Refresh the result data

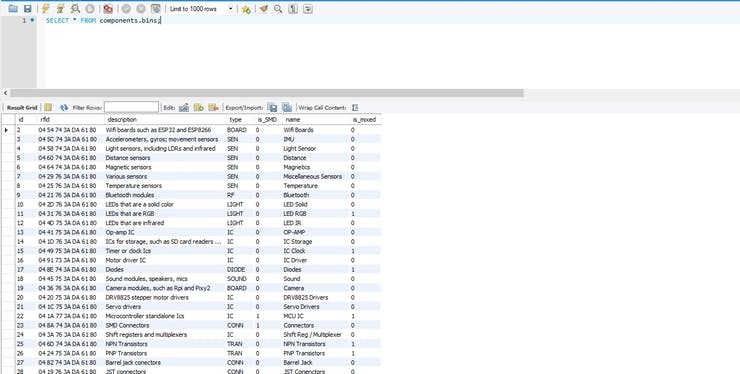pyautogui.click(x=64, y=108)
